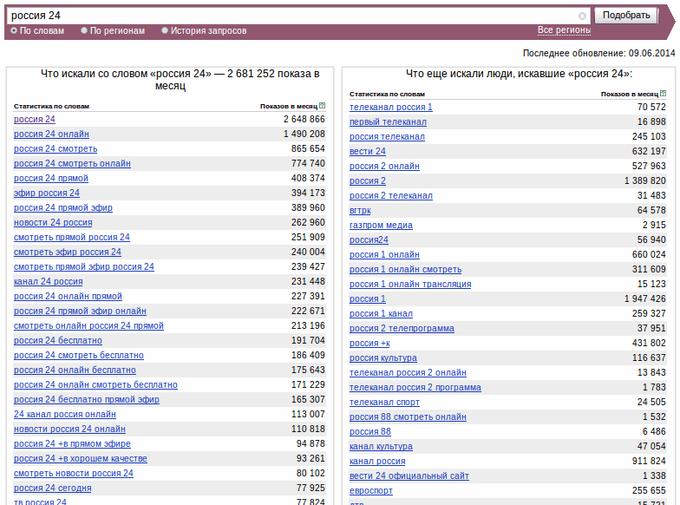Open the 'россия 1 онлайн' link
This screenshot has height=505, width=680.
click(x=384, y=255)
